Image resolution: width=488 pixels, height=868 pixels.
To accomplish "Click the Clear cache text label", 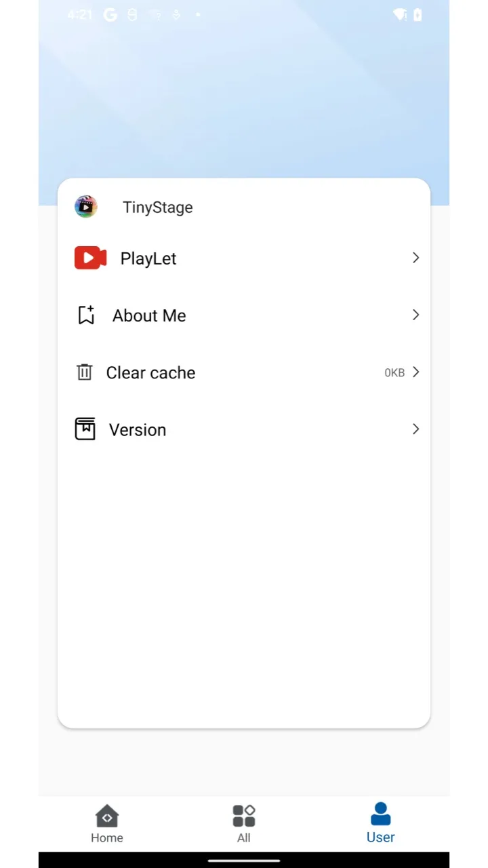I will (150, 372).
